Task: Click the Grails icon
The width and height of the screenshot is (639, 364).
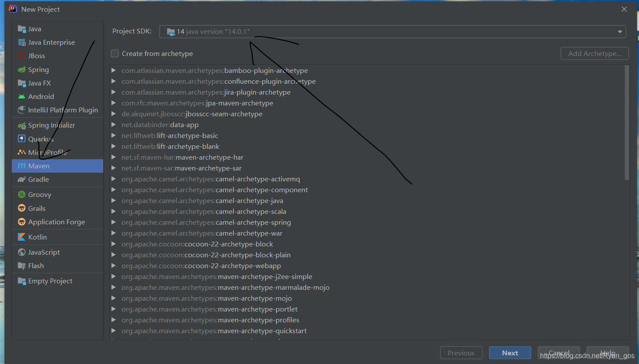Action: [22, 209]
